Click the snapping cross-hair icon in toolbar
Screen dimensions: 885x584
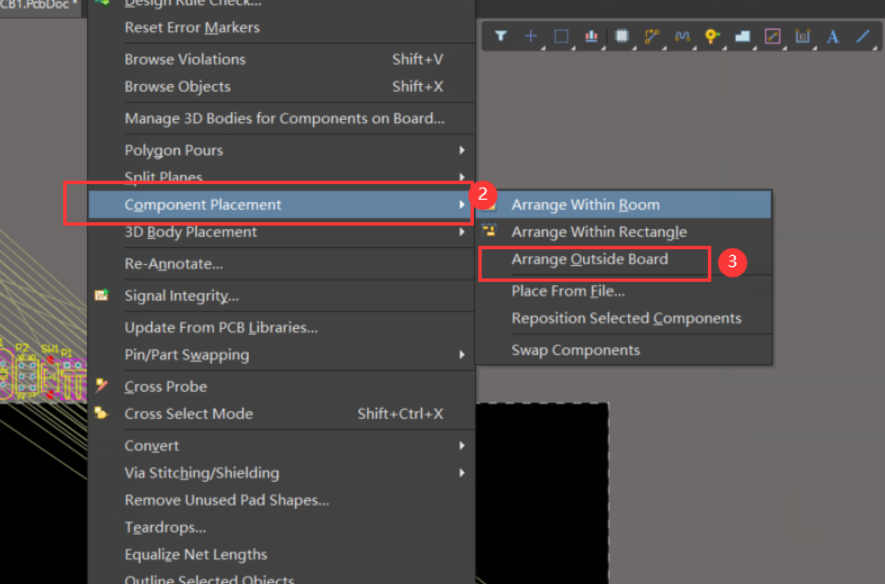click(x=531, y=37)
